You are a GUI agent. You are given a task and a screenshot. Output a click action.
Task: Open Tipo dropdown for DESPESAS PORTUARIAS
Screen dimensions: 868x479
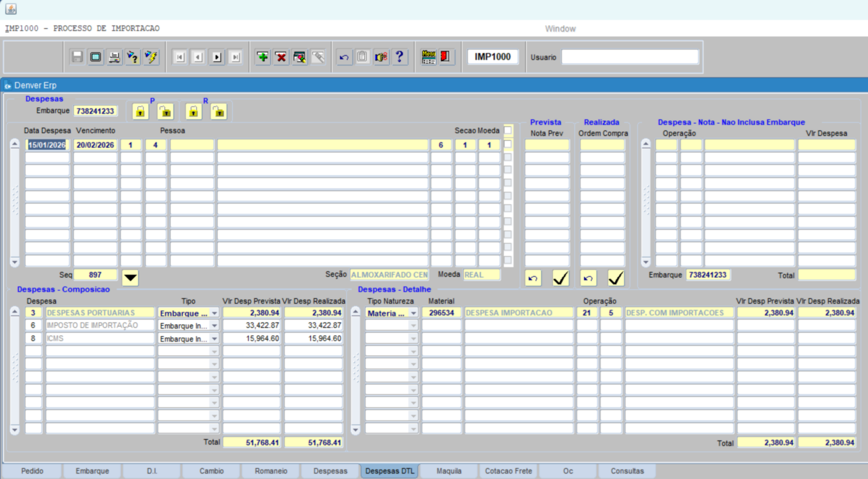tap(214, 313)
